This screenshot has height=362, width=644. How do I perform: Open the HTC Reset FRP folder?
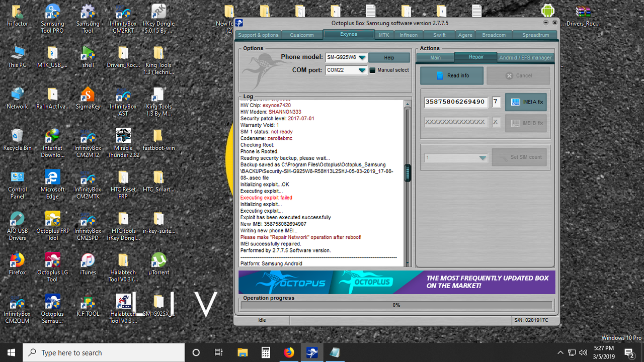click(x=123, y=185)
